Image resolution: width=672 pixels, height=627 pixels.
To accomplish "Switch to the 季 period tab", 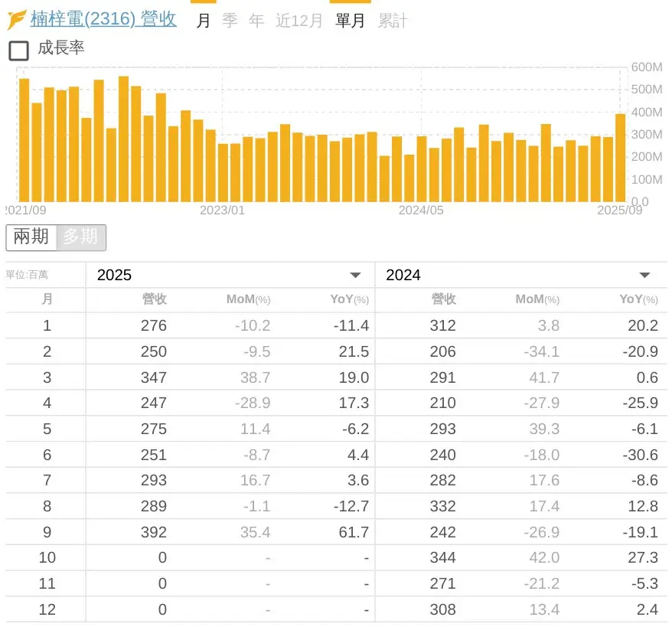I will coord(230,21).
